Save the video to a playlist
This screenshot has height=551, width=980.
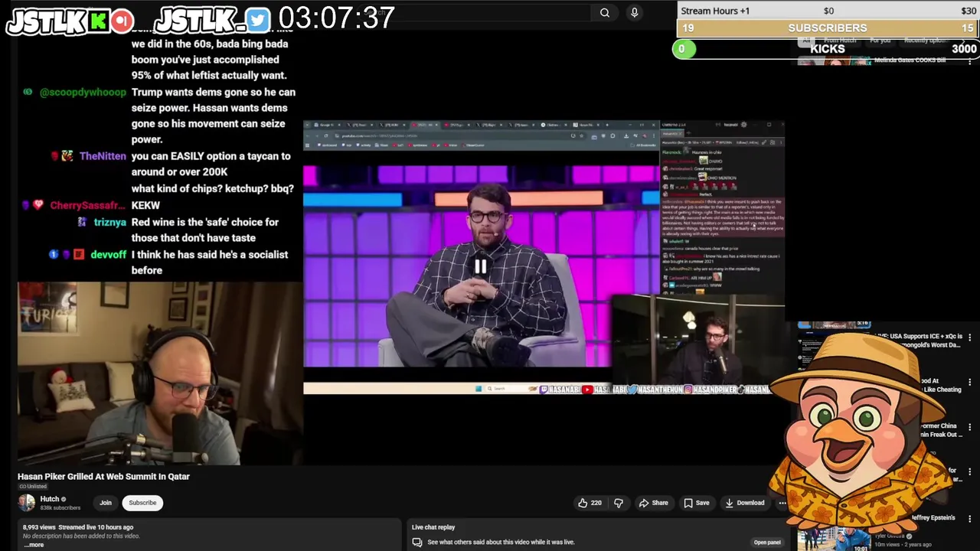click(x=696, y=503)
